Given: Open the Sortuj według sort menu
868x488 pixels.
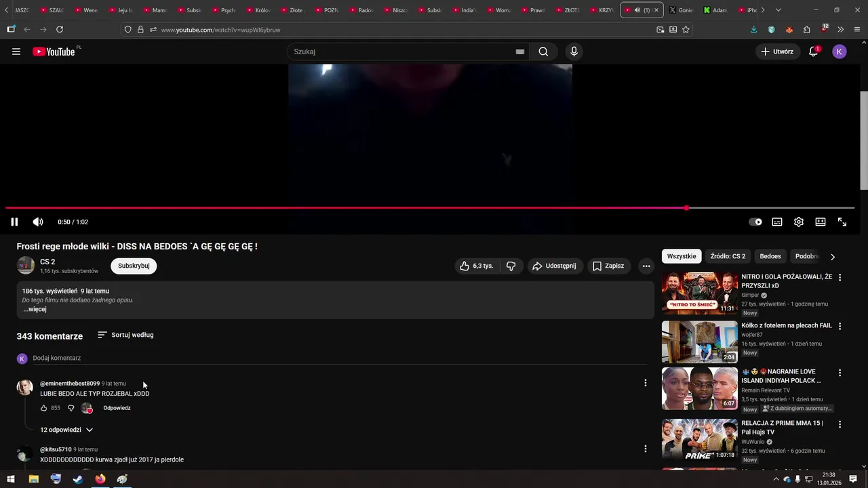Looking at the screenshot, I should pyautogui.click(x=125, y=335).
